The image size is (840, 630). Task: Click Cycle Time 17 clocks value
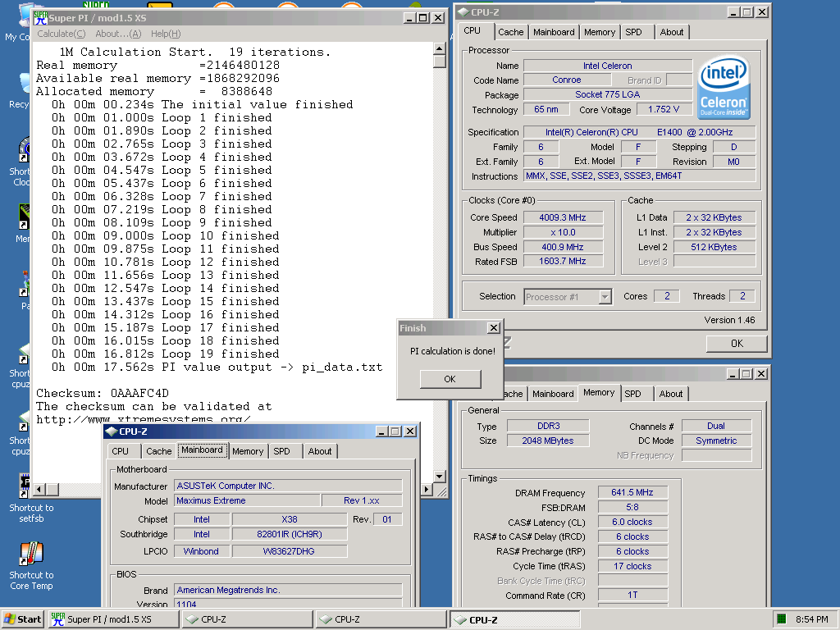(632, 566)
